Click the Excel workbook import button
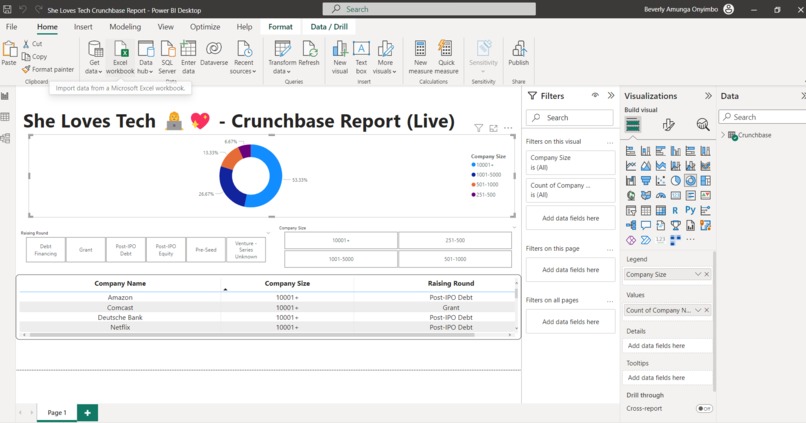Image resolution: width=806 pixels, height=423 pixels. coord(120,57)
